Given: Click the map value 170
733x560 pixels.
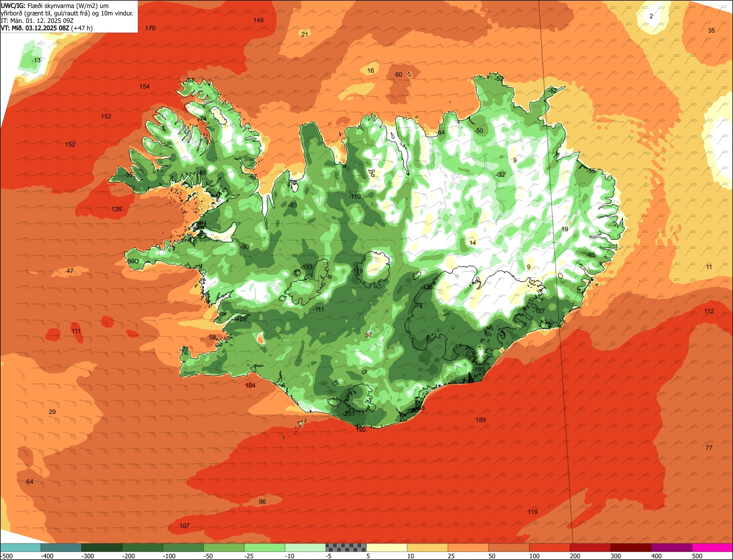Looking at the screenshot, I should pos(150,28).
